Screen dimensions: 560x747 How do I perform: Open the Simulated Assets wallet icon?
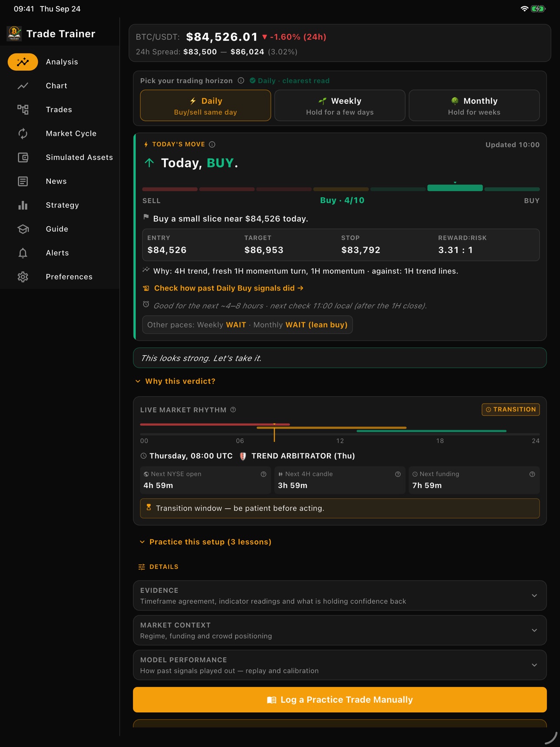click(x=23, y=157)
